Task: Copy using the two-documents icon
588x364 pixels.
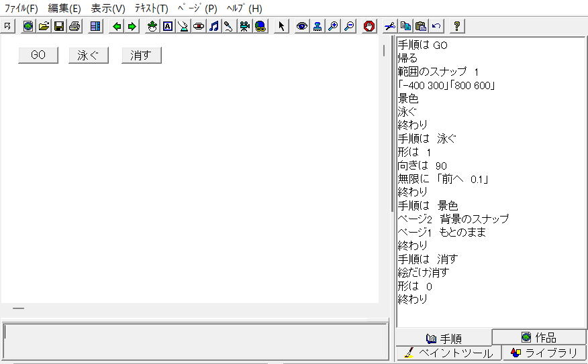Action: [x=405, y=26]
